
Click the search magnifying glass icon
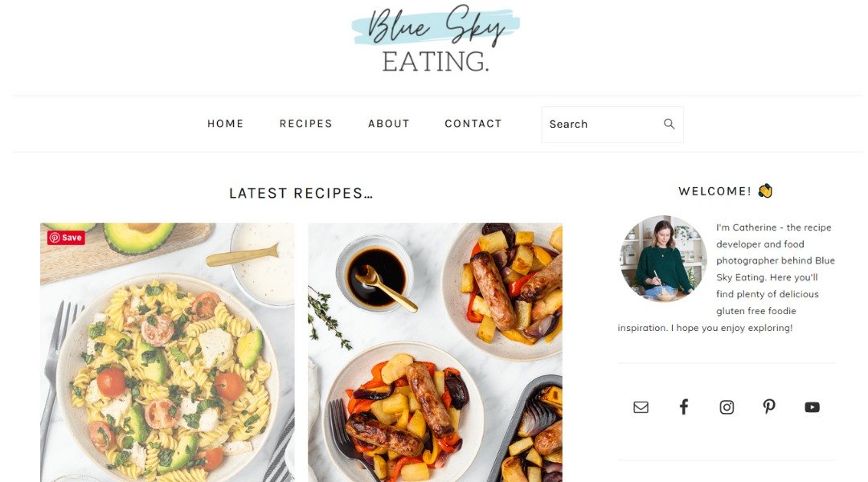[x=669, y=124]
